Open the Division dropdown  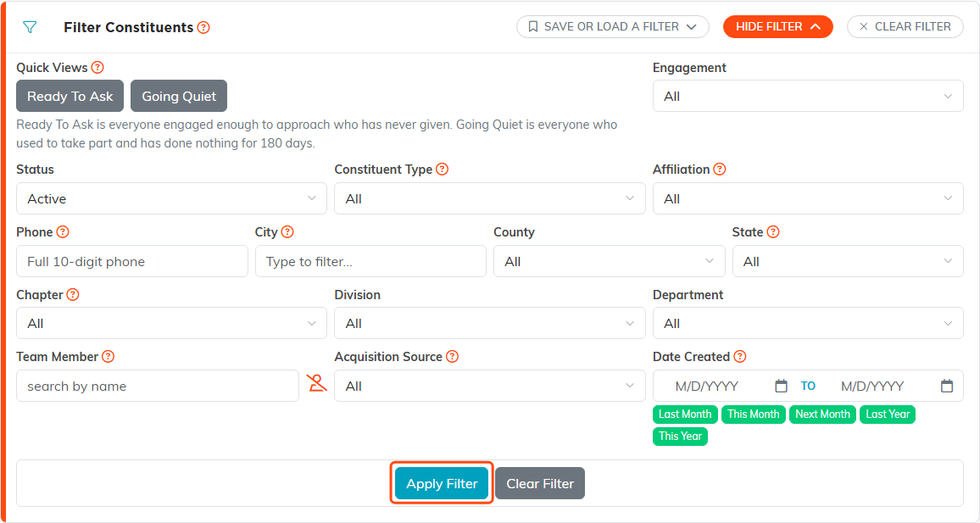490,323
